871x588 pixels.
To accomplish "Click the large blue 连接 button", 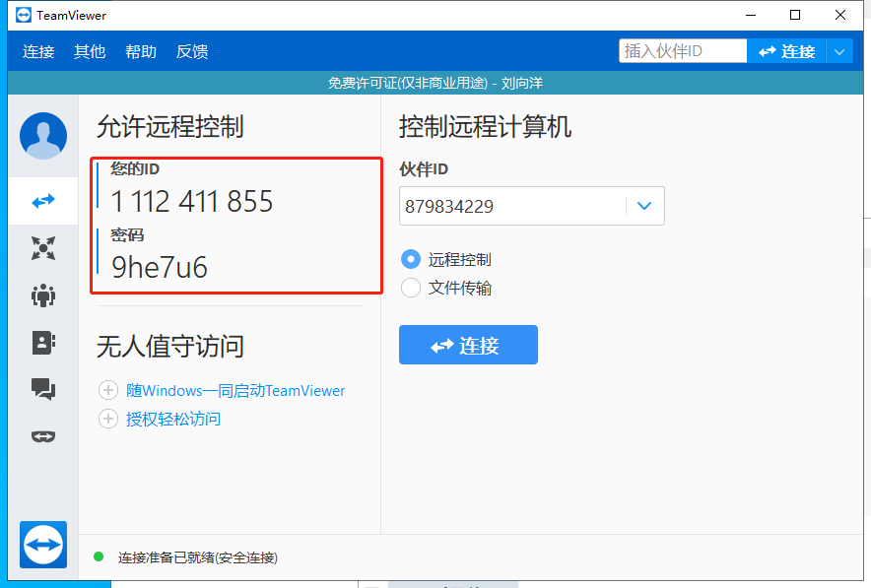I will click(468, 345).
